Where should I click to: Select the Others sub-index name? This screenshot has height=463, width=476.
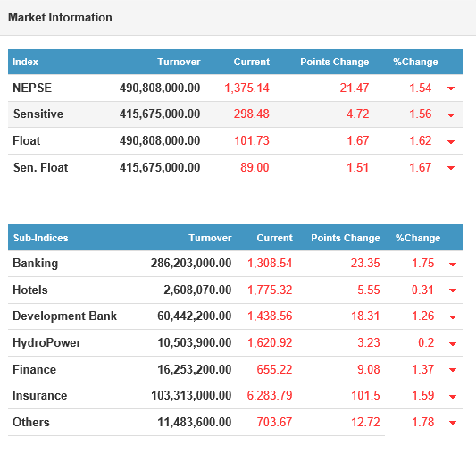click(31, 422)
